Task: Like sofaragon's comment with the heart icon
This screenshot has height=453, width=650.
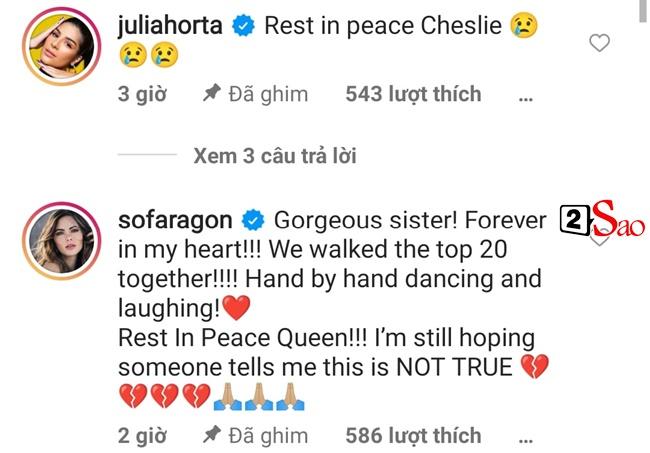Action: pos(599,239)
